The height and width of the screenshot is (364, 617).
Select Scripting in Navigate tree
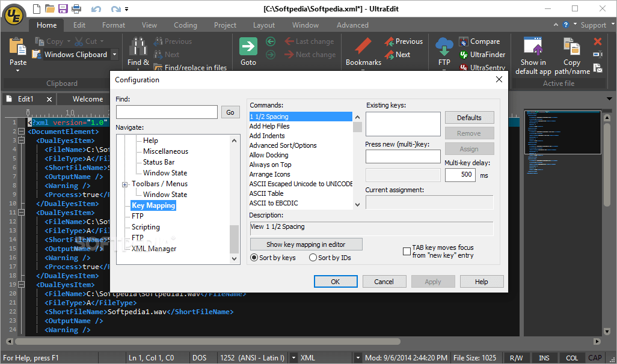click(x=146, y=227)
